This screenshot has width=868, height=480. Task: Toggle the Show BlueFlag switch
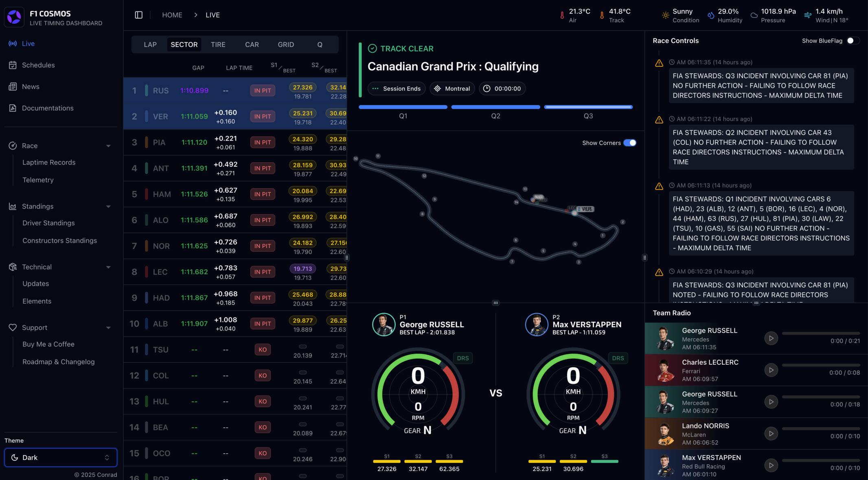point(853,41)
